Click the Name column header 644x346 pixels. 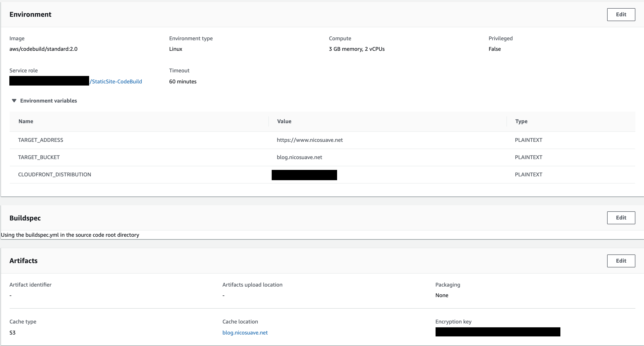[26, 121]
